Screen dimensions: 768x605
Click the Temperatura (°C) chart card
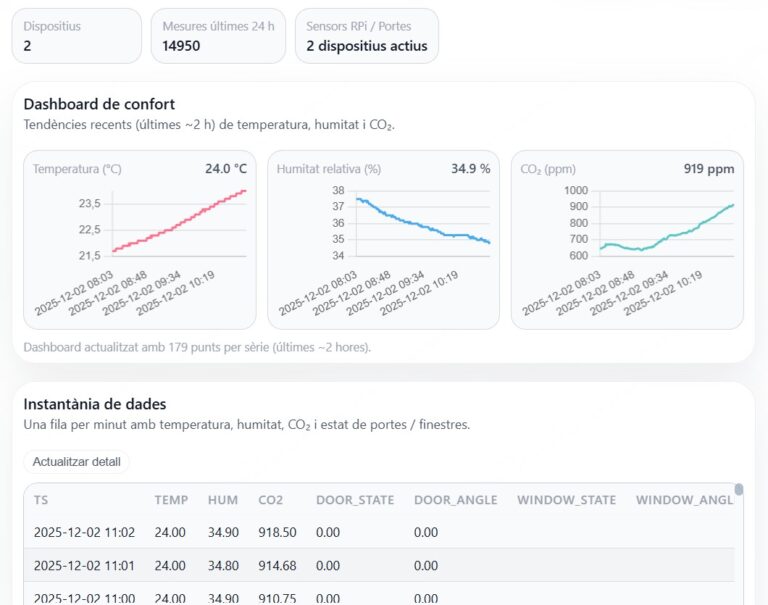tap(140, 240)
